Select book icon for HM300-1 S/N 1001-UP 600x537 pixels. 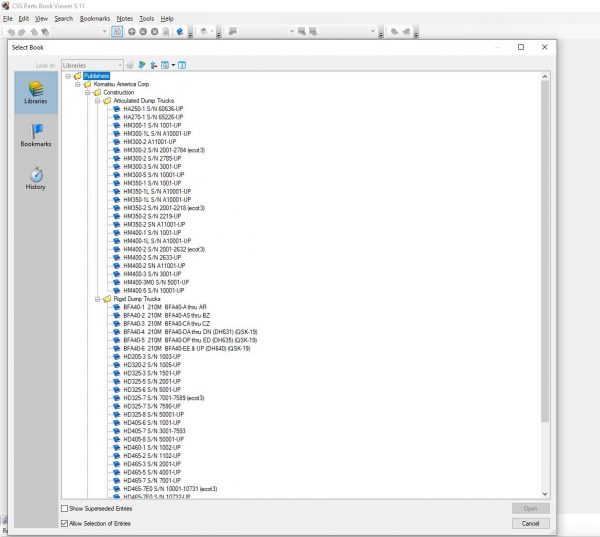[116, 125]
